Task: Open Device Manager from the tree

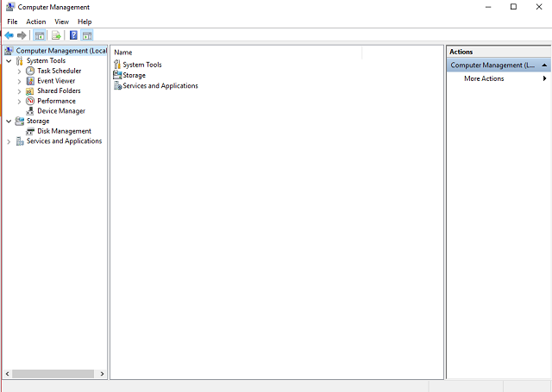Action: pyautogui.click(x=61, y=111)
